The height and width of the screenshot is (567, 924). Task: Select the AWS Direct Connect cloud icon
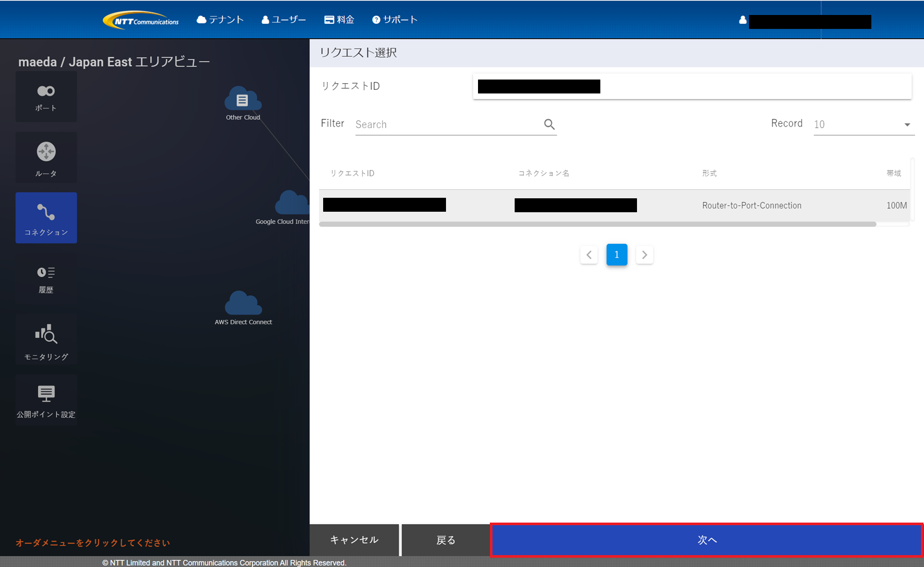point(243,304)
